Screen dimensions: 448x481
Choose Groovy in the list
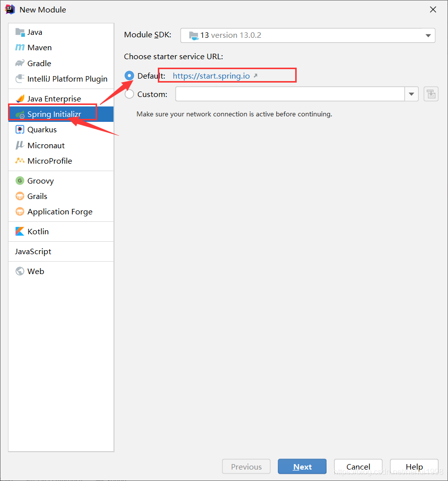(x=61, y=181)
